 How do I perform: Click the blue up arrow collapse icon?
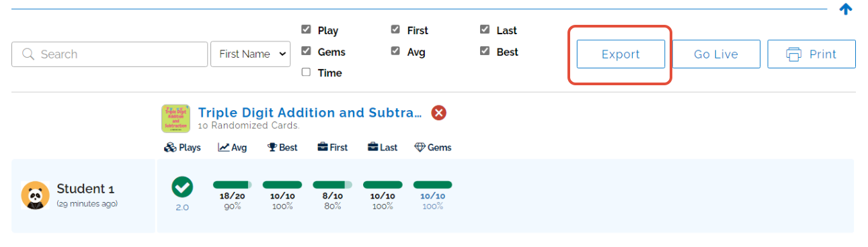[846, 9]
